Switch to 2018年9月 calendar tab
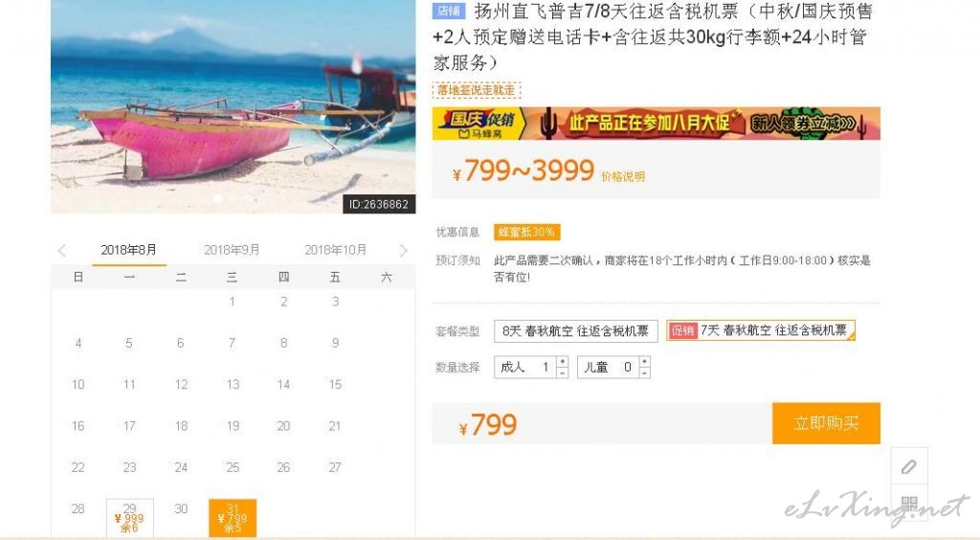The height and width of the screenshot is (540, 980). [232, 250]
